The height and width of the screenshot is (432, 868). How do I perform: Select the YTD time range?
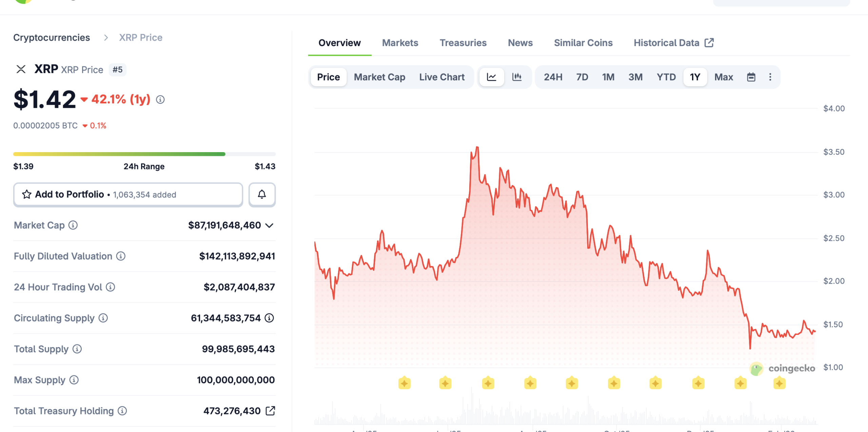pyautogui.click(x=666, y=77)
